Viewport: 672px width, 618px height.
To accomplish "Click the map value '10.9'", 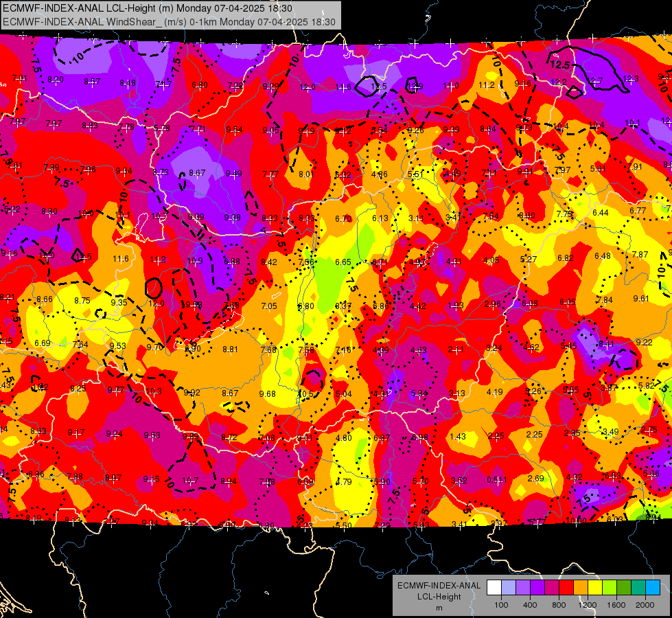I will click(194, 260).
